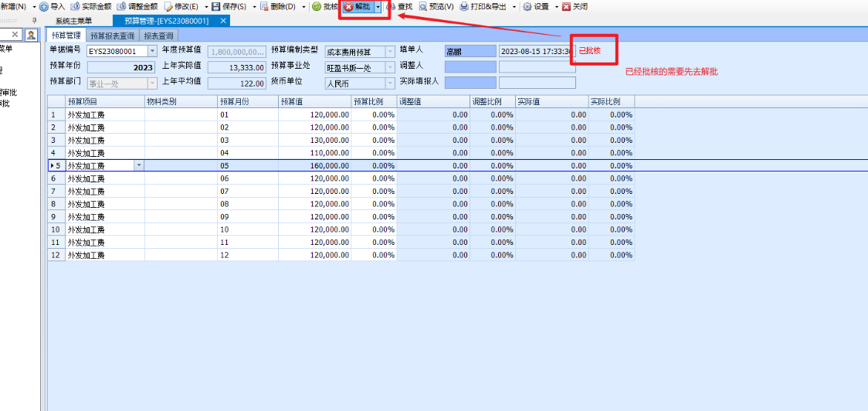
Task: Click budget value 160,000.00 in row 5
Action: click(x=315, y=165)
